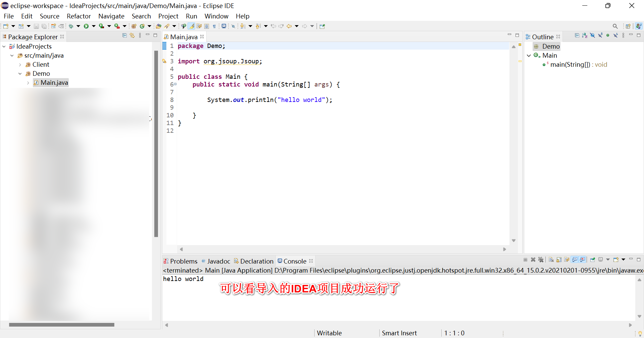The width and height of the screenshot is (644, 338).
Task: Close the Main.java editor tab
Action: (x=202, y=37)
